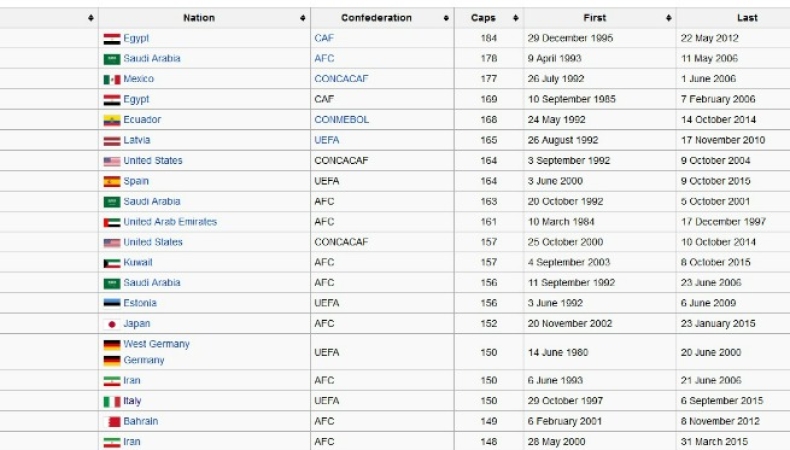Screen dimensions: 790x450
Task: Open the Spain nation link
Action: tap(136, 181)
